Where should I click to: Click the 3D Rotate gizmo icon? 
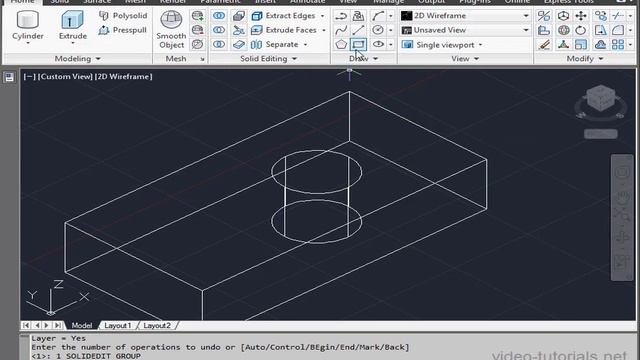563,30
